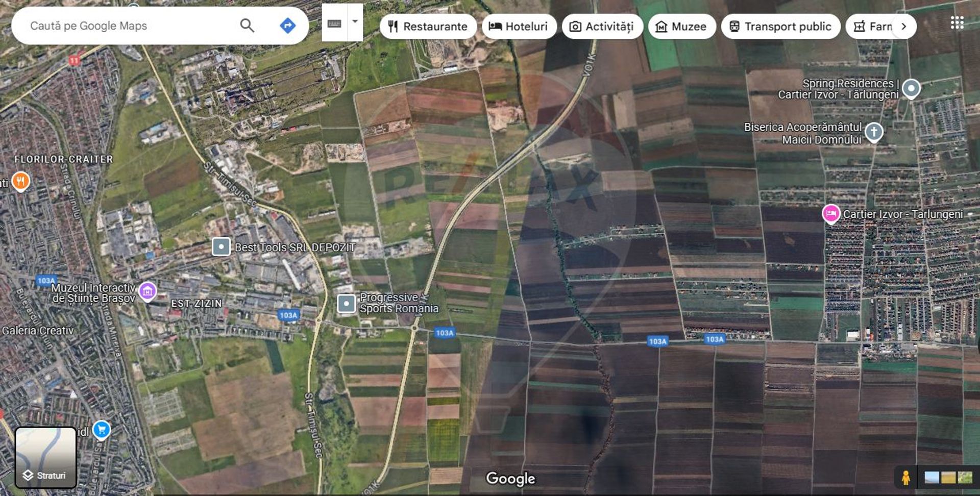Click the Hoteluri filter button
Image resolution: width=980 pixels, height=496 pixels.
click(x=519, y=27)
